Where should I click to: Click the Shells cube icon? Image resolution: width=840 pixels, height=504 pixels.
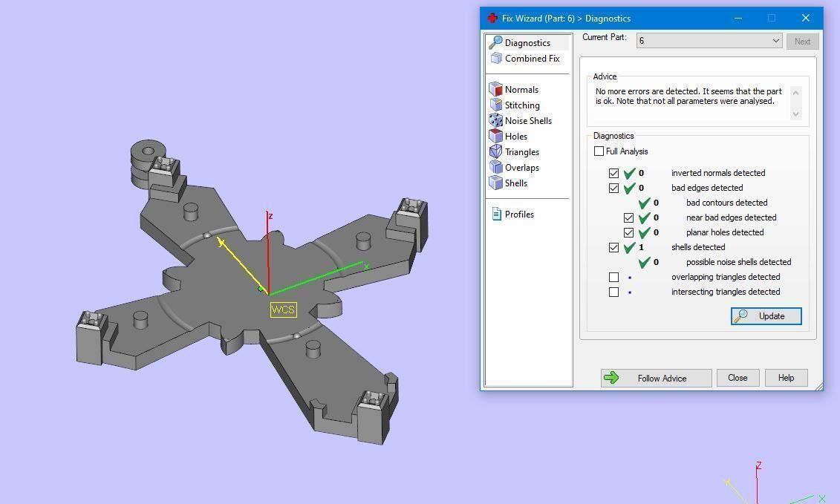click(x=495, y=182)
